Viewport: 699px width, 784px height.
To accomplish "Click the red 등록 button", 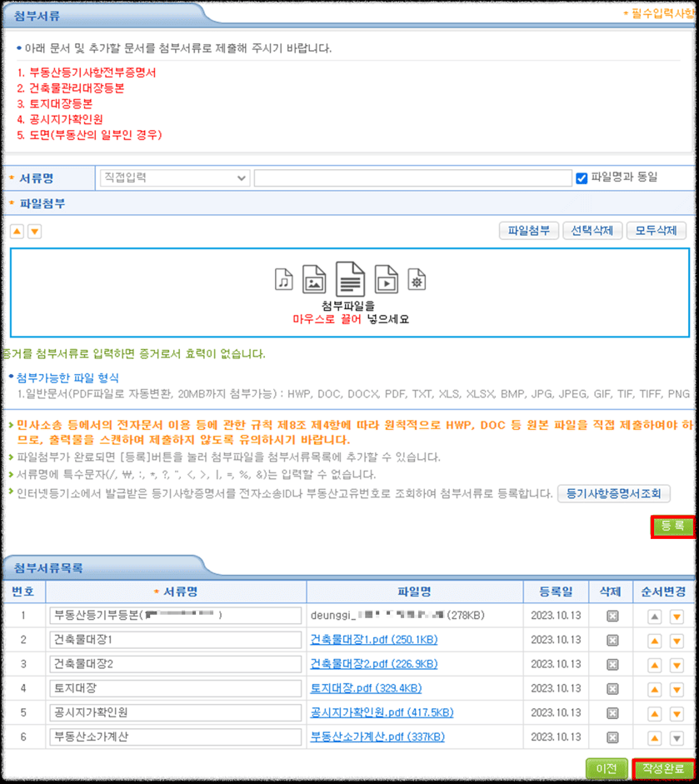I will (x=674, y=527).
